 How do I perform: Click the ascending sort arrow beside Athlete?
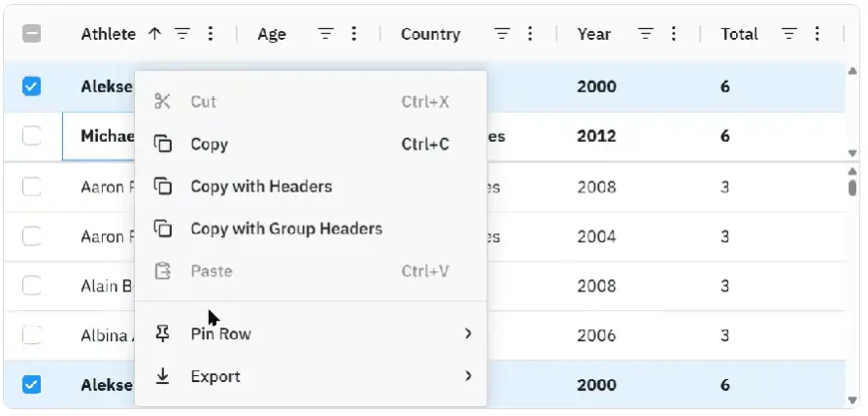point(154,34)
